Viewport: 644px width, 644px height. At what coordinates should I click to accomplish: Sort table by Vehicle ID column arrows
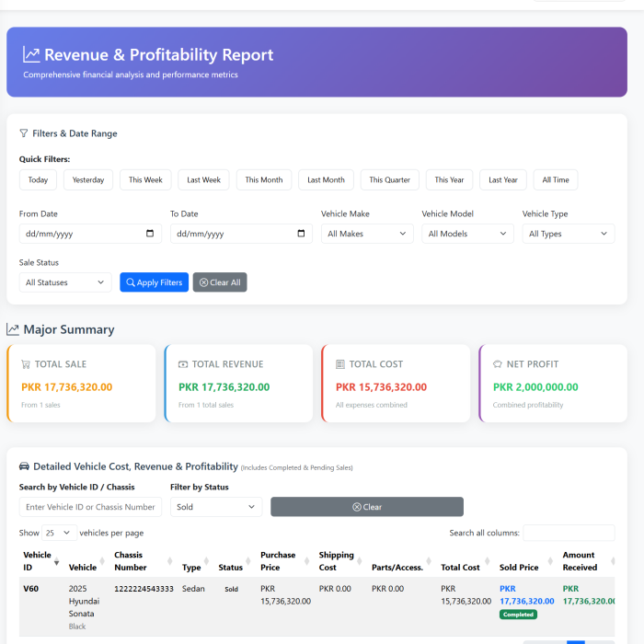tap(57, 561)
